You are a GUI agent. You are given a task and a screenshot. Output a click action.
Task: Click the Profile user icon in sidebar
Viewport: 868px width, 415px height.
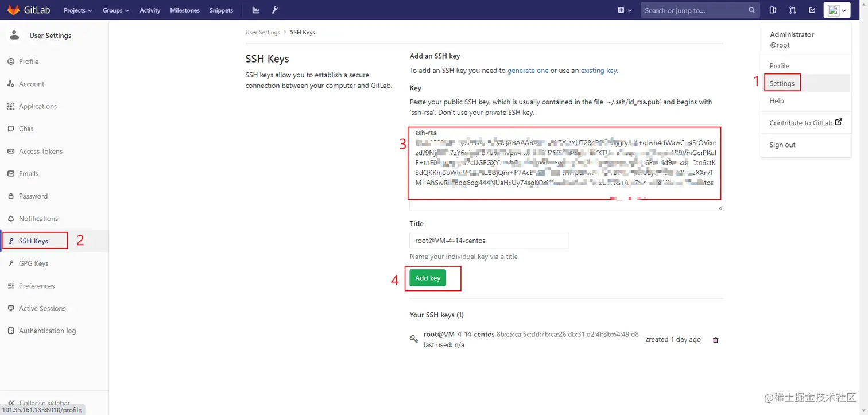[11, 61]
